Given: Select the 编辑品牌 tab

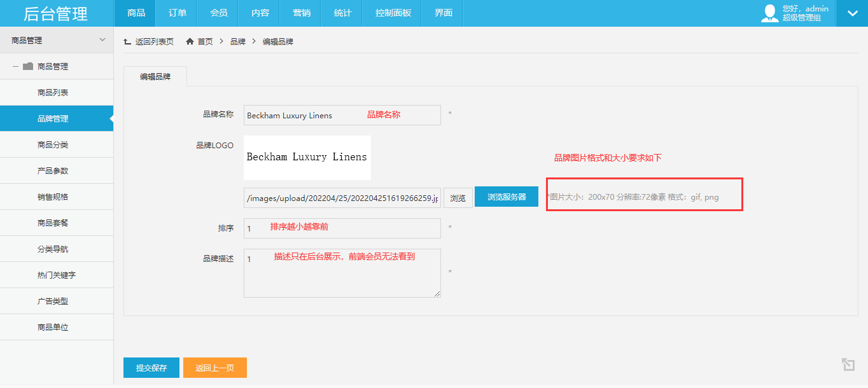Looking at the screenshot, I should click(155, 76).
